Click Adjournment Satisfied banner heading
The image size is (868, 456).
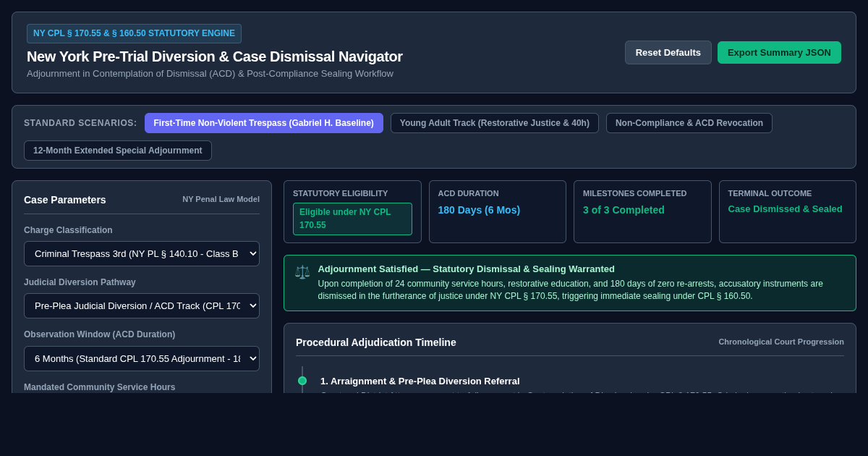point(467,269)
